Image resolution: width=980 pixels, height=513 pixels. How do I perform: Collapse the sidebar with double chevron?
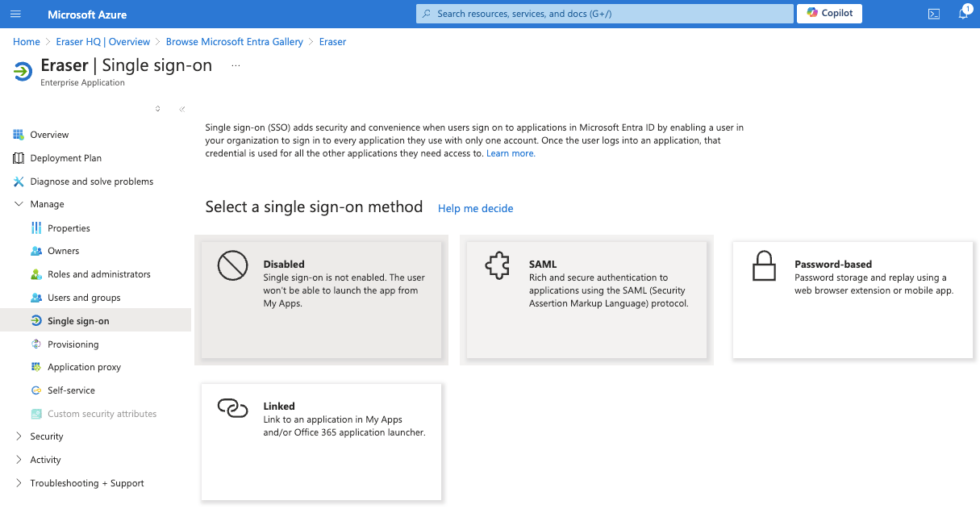point(182,109)
